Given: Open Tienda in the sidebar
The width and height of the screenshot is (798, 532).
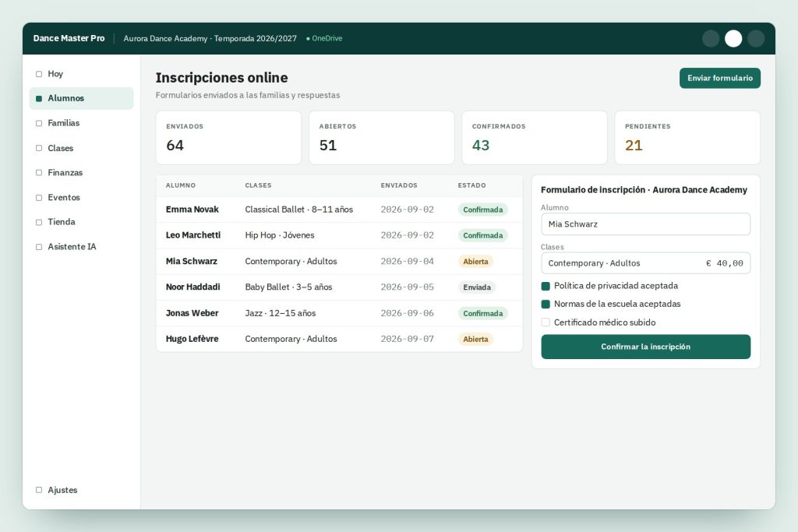Looking at the screenshot, I should (x=81, y=222).
